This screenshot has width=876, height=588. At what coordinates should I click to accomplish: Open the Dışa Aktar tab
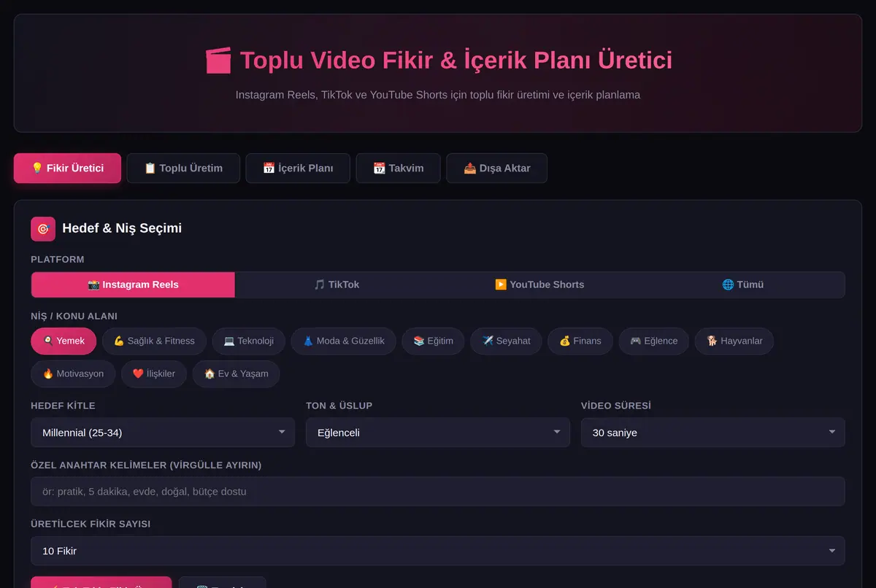click(x=496, y=168)
